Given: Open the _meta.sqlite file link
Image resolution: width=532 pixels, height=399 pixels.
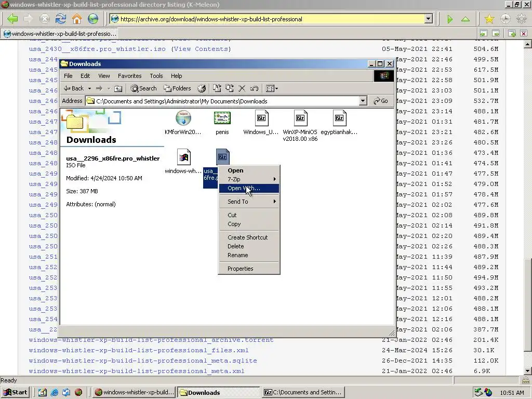Looking at the screenshot, I should click(x=143, y=361).
